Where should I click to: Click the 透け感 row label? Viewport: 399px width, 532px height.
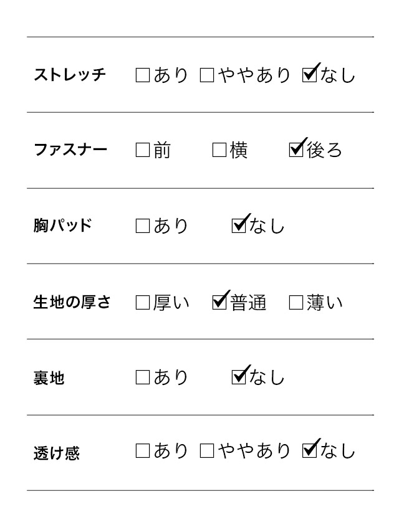(57, 453)
